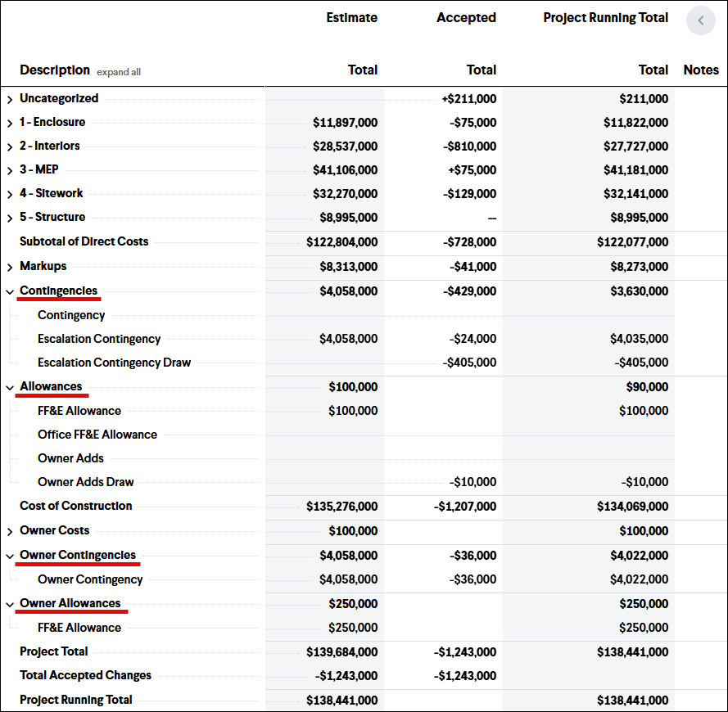
Task: Expand the Uncategorized row
Action: (x=10, y=98)
